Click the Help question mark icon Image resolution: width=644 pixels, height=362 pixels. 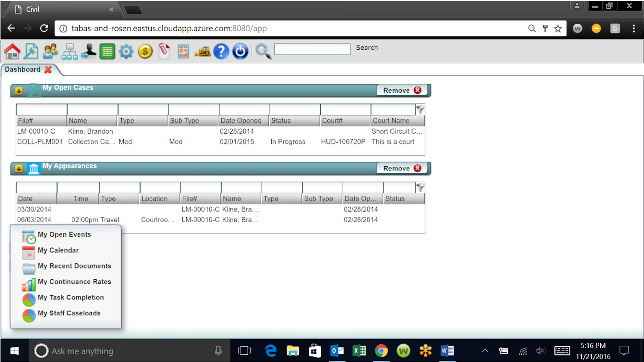pos(221,51)
